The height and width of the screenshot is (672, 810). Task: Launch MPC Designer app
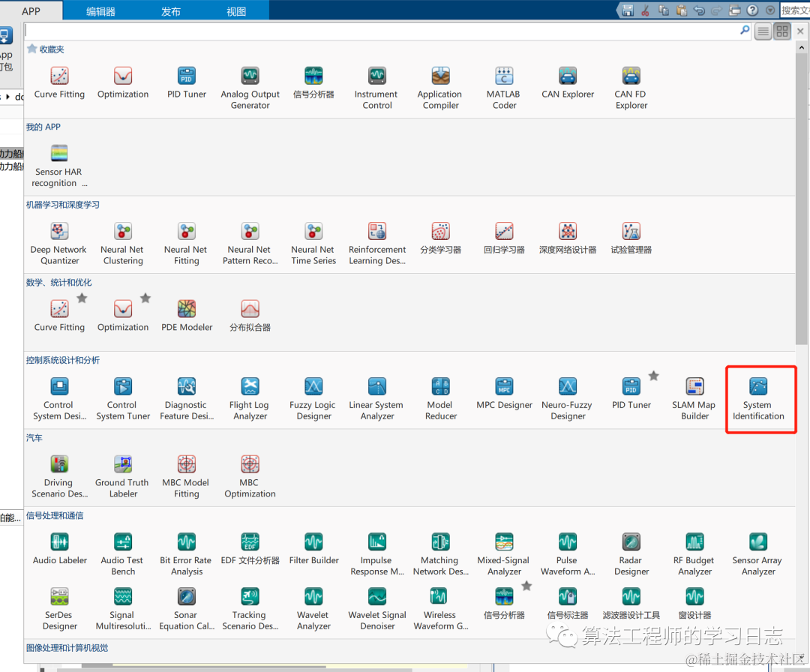tap(504, 394)
